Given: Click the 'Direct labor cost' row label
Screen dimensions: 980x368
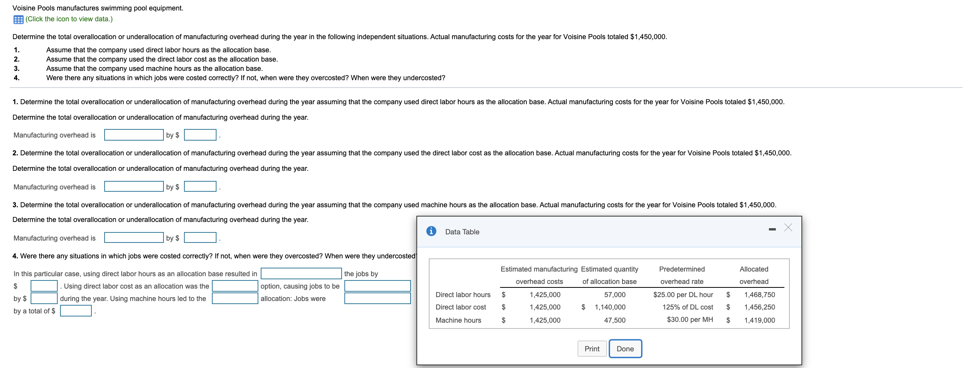Looking at the screenshot, I should pyautogui.click(x=461, y=307).
